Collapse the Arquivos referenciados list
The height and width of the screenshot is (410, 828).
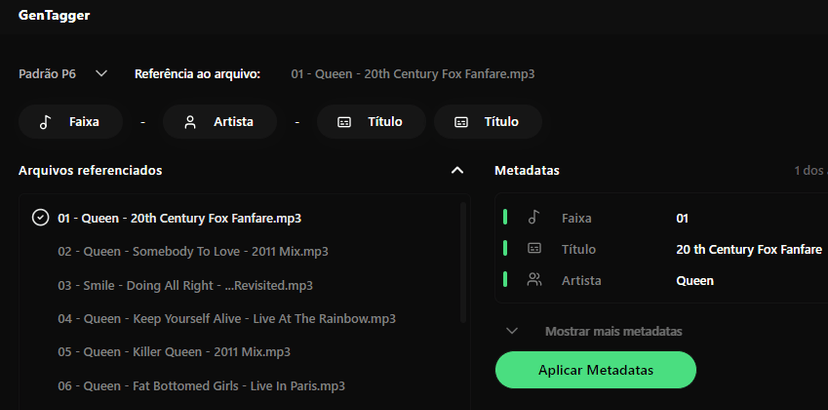(x=457, y=171)
